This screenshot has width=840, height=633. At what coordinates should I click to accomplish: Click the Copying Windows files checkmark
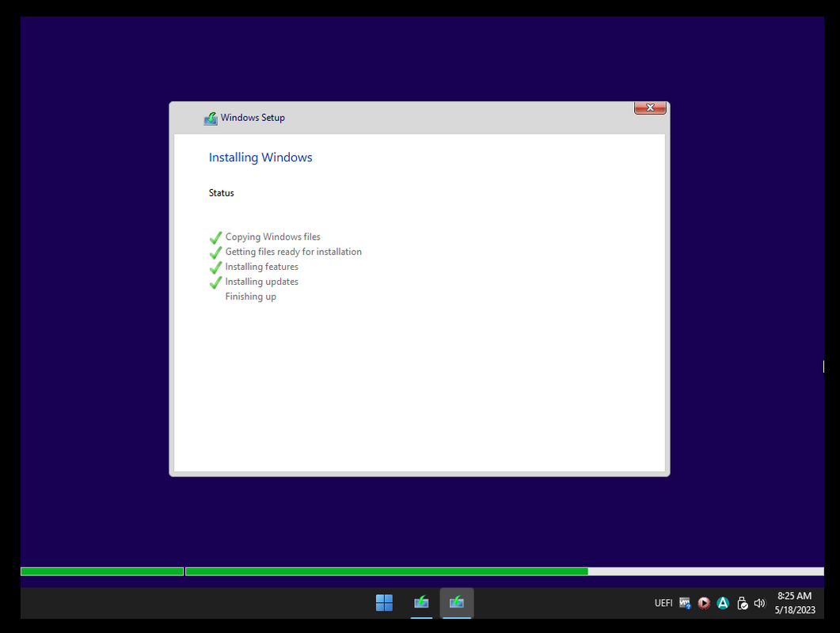click(x=215, y=237)
